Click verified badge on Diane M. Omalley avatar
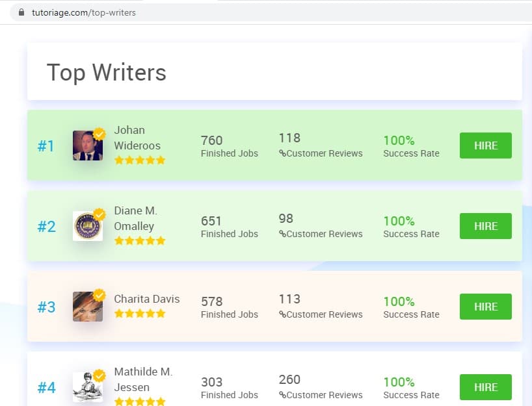Image resolution: width=532 pixels, height=406 pixels. (99, 214)
